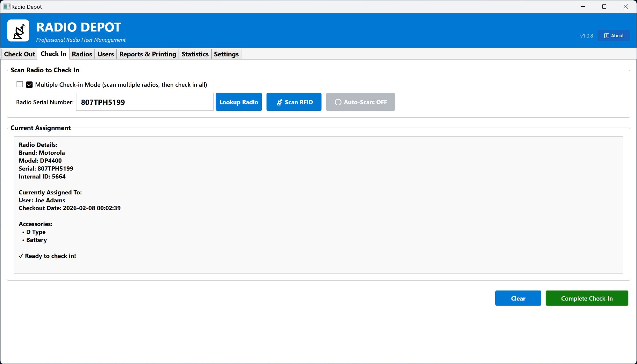Open the Statistics tab
637x364 pixels.
coord(195,54)
